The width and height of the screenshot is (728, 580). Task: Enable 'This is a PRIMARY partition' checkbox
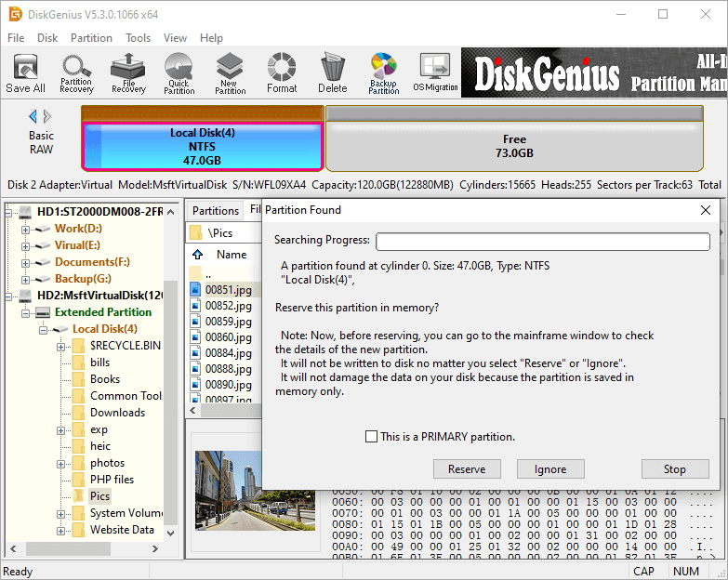372,437
